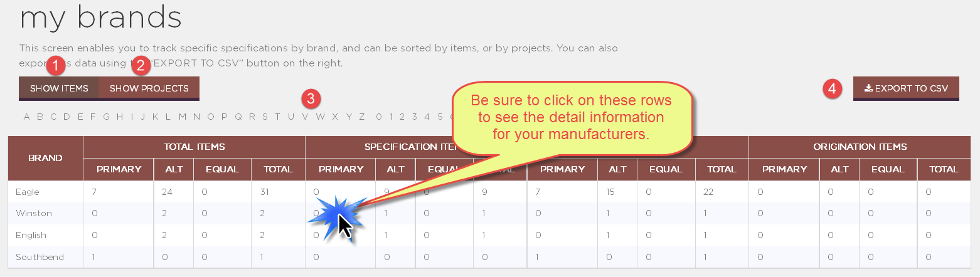Click the download icon on Export to CSV
This screenshot has width=980, height=277.
click(868, 88)
